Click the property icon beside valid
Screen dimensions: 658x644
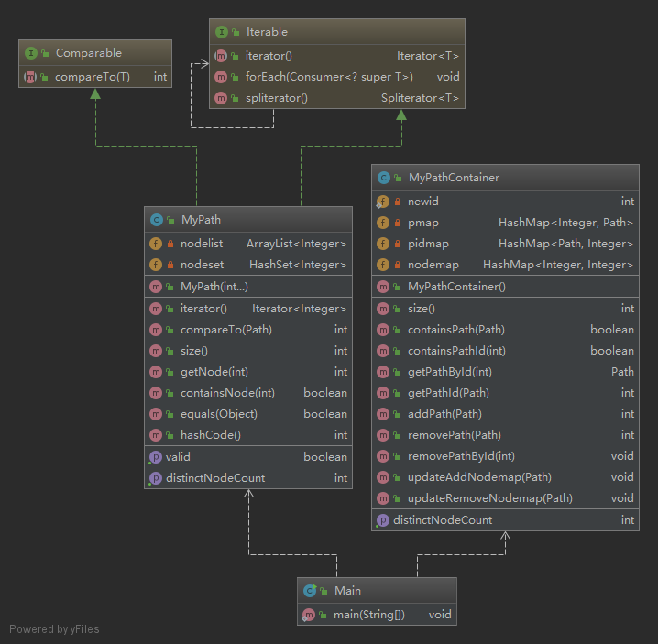155,457
